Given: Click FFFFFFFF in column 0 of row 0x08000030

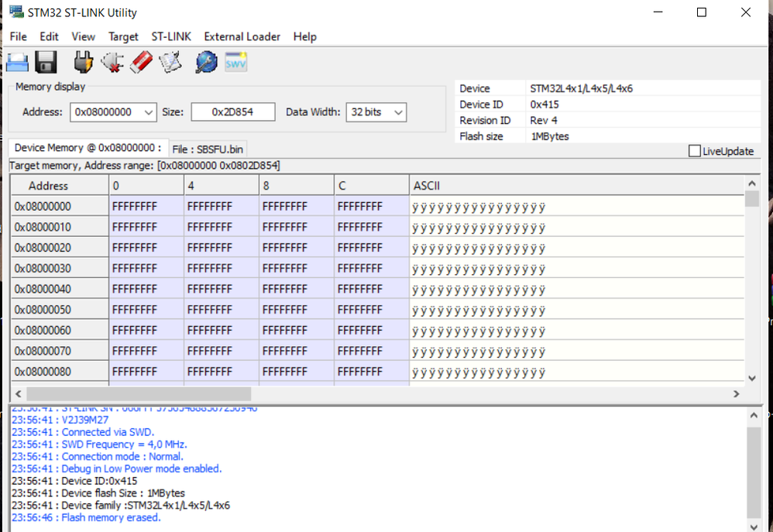Looking at the screenshot, I should point(146,268).
